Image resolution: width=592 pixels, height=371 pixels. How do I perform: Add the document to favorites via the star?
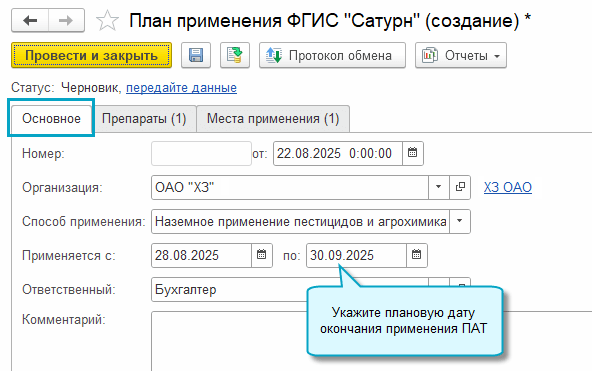[x=107, y=20]
